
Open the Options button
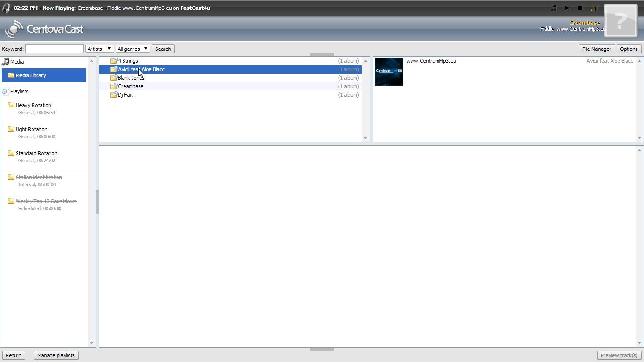(629, 49)
